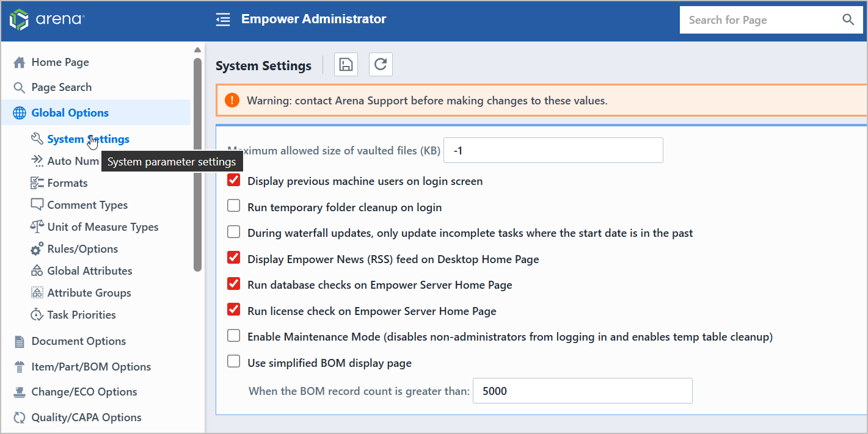Click the maximum vaulted file size field
The width and height of the screenshot is (868, 434).
553,150
